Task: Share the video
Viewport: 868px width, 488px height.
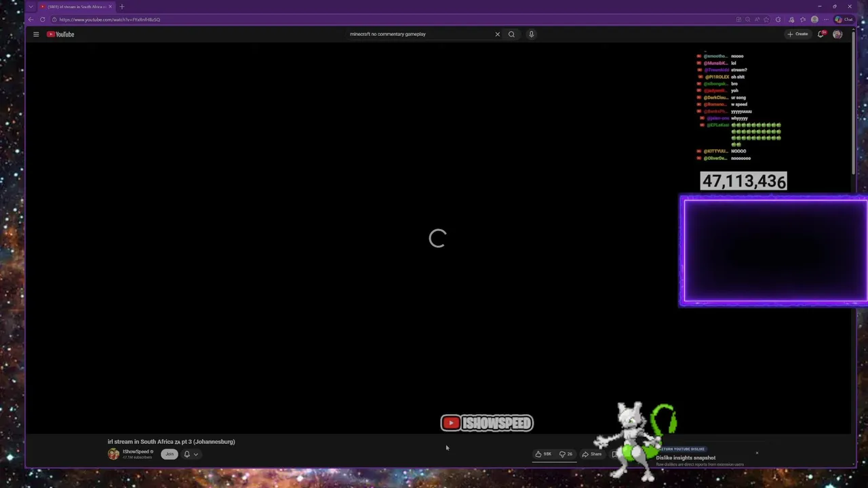Action: [x=592, y=454]
